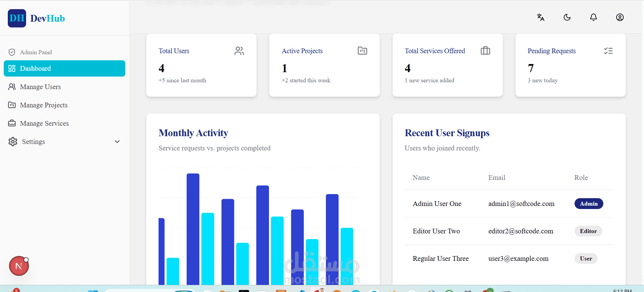Click the users icon on Total Users card

click(x=239, y=51)
